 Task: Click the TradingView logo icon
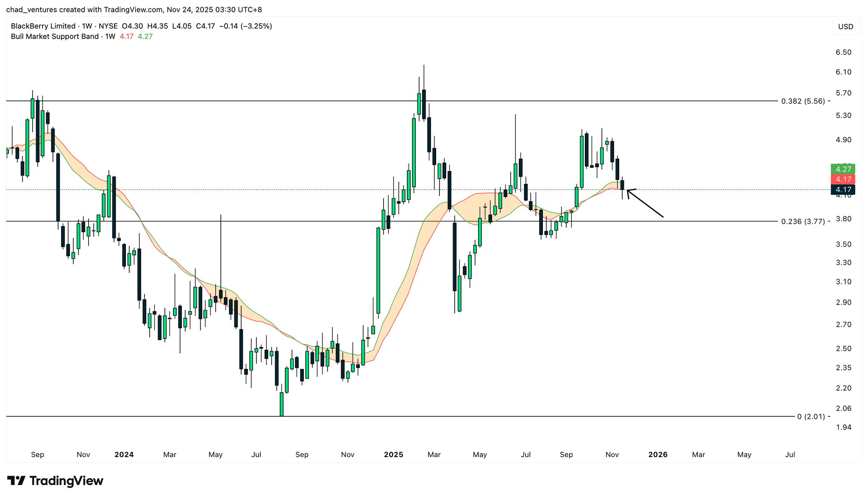[x=16, y=481]
